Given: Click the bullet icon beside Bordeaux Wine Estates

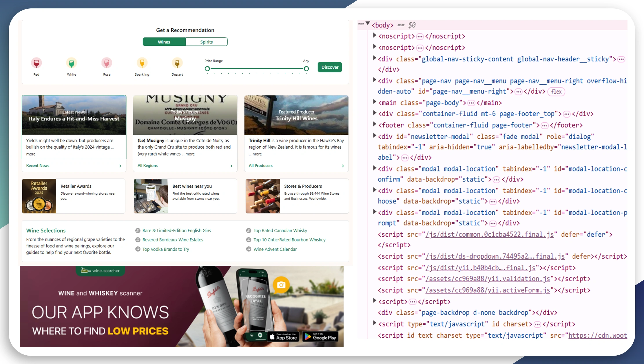Looking at the screenshot, I should pyautogui.click(x=138, y=240).
